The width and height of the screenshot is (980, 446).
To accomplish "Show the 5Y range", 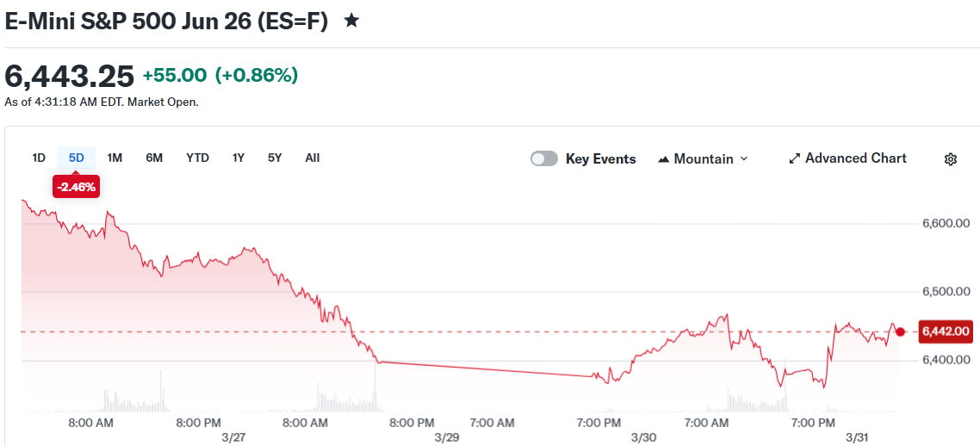I will click(275, 158).
